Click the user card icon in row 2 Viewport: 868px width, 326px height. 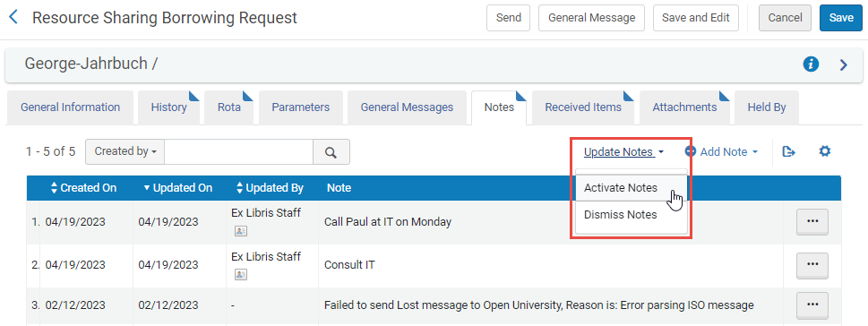pos(241,275)
